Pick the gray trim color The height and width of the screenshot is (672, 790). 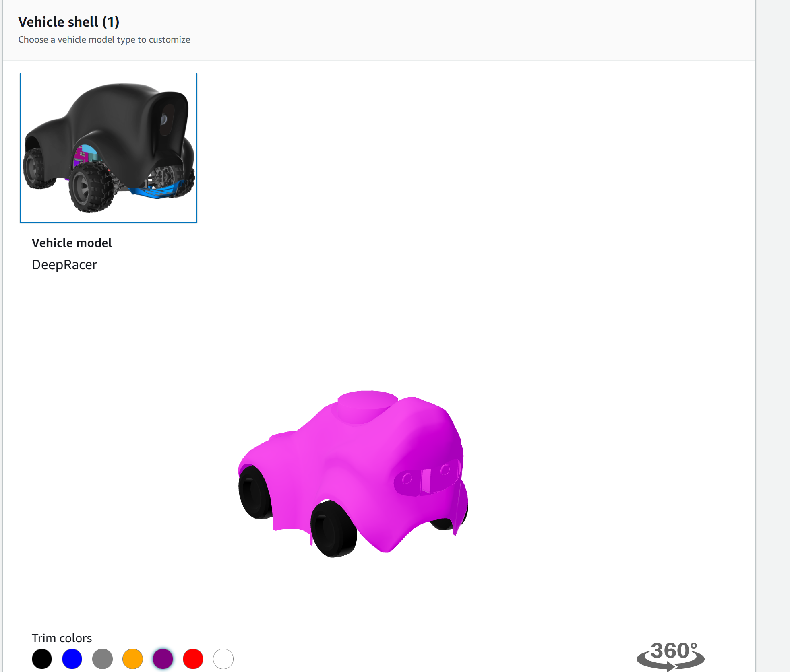[102, 659]
